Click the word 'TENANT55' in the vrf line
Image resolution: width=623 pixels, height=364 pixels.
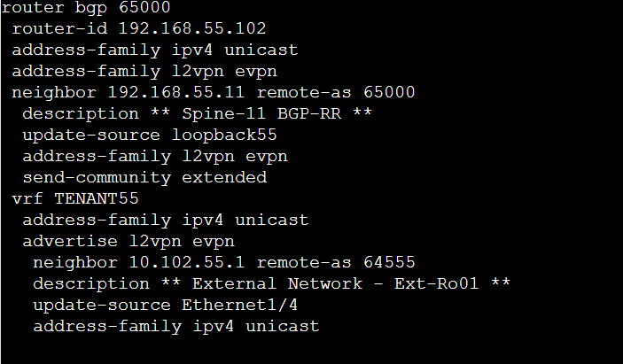pyautogui.click(x=97, y=199)
